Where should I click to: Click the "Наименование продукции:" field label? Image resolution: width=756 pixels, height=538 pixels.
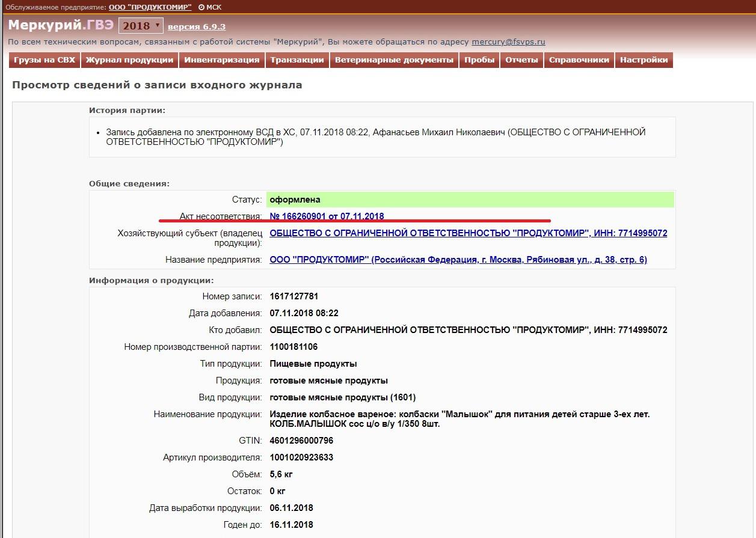click(207, 414)
